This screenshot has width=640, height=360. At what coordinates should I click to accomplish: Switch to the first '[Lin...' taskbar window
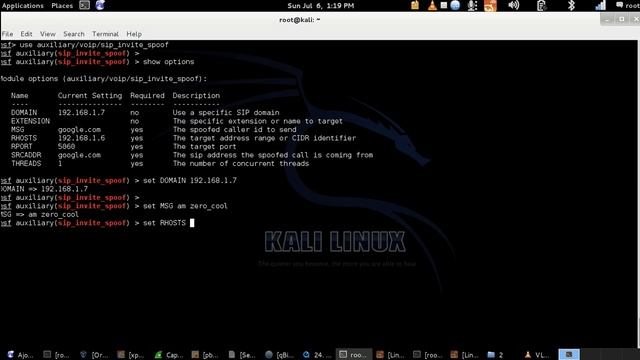tap(391, 355)
